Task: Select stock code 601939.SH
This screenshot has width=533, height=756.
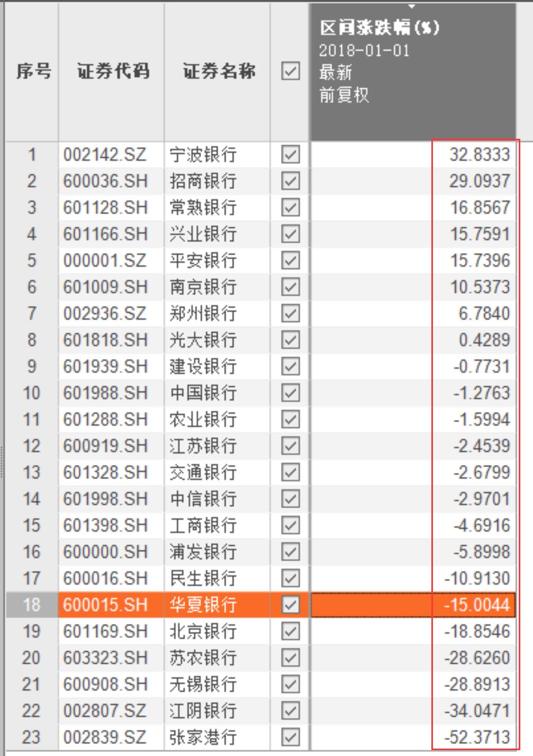Action: click(105, 367)
